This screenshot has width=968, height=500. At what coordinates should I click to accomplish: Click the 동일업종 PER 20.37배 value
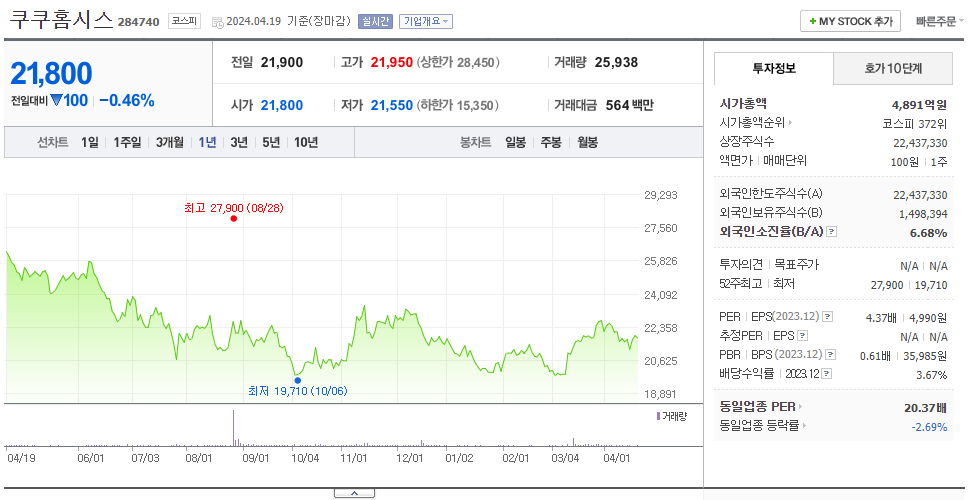(925, 407)
